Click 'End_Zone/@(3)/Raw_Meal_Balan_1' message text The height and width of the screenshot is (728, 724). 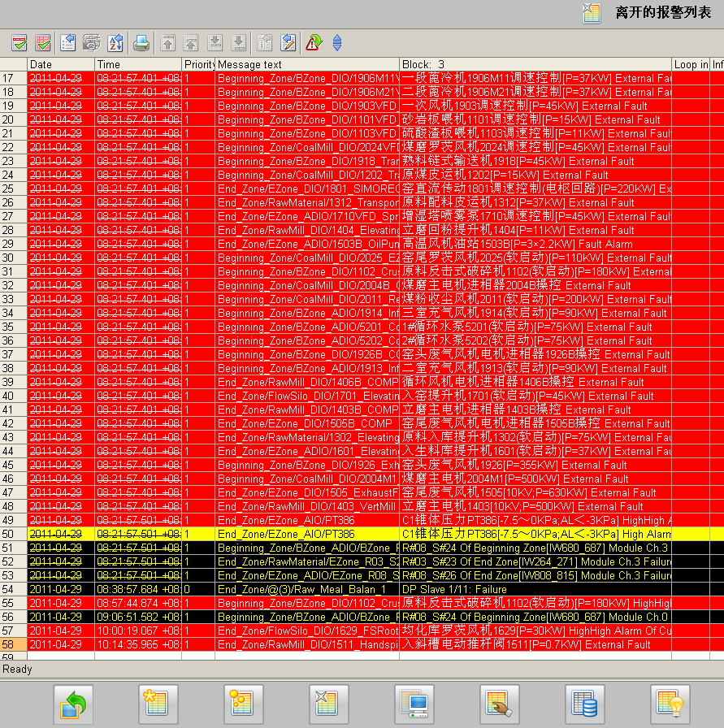[301, 589]
